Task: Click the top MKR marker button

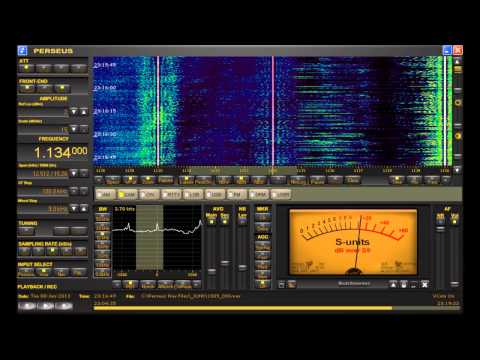Action: [263, 218]
